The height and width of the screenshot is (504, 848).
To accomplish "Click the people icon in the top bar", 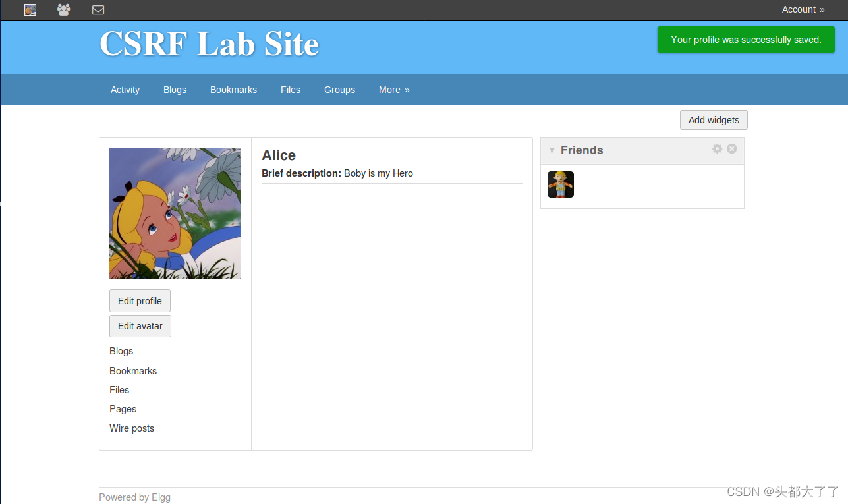I will tap(63, 10).
